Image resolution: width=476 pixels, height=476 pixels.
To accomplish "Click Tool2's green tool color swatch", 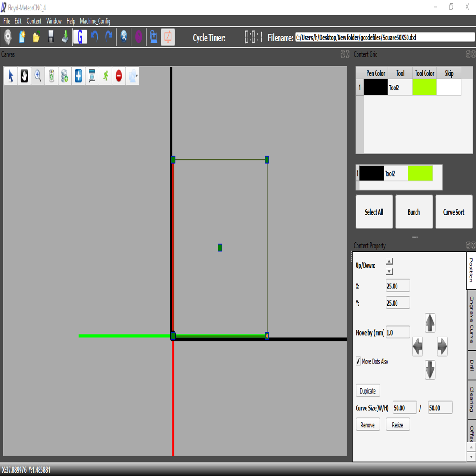I will pos(424,88).
